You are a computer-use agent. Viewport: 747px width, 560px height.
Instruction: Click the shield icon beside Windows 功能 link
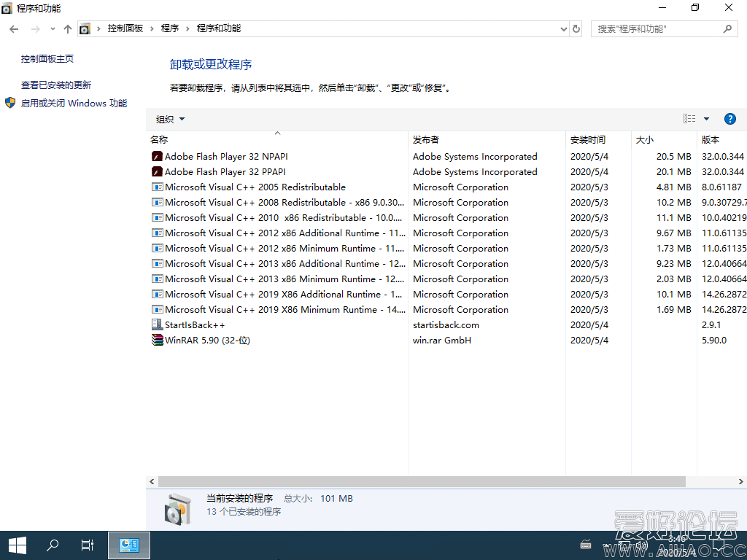pos(9,103)
